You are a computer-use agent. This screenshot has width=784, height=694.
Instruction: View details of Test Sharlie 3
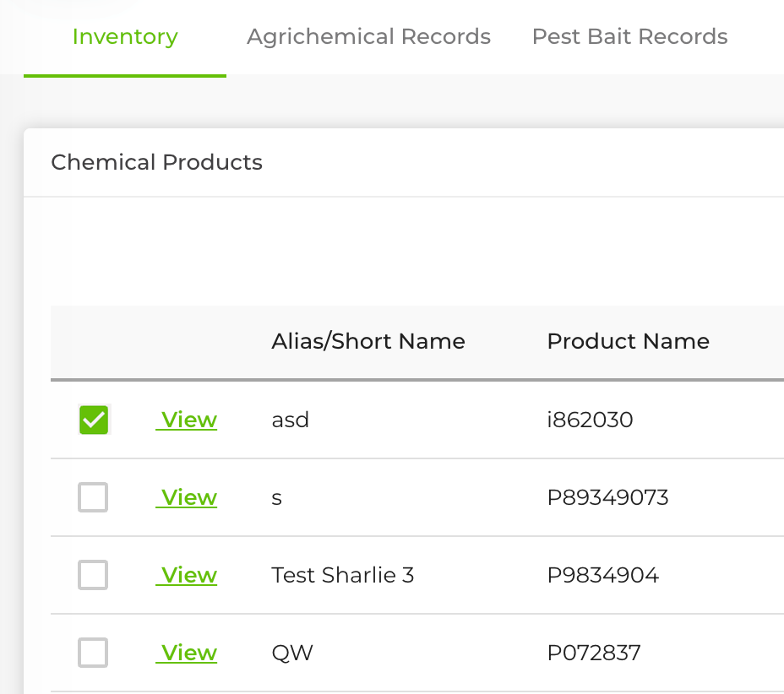point(188,575)
